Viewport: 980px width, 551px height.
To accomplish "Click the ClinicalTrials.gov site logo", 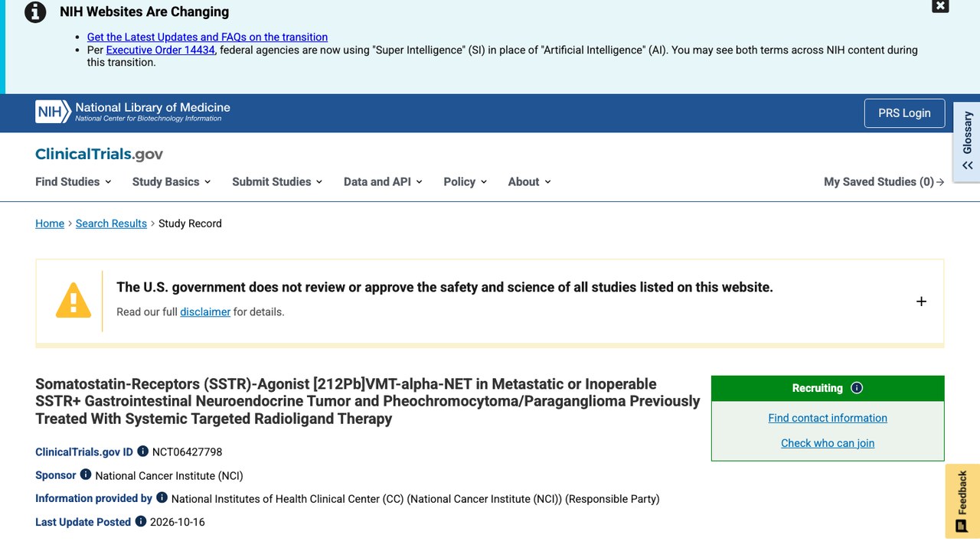I will [99, 154].
